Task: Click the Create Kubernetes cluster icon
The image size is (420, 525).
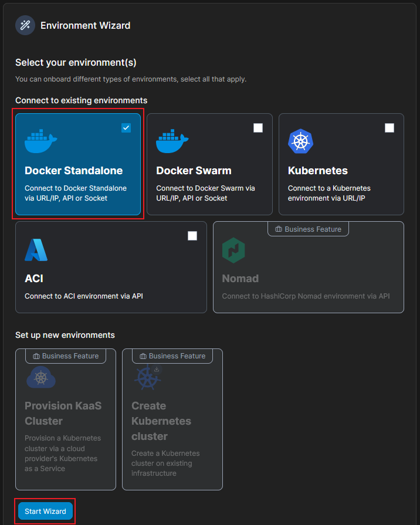Action: coord(147,377)
